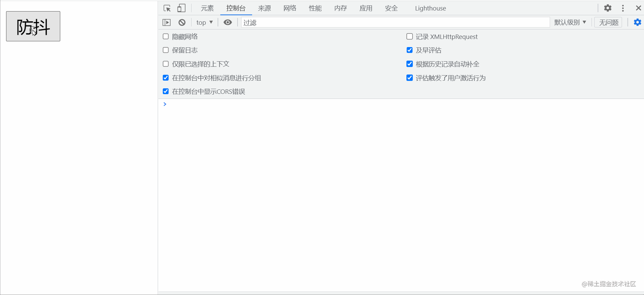Enable the 隐藏网络 checkbox
This screenshot has width=644, height=295.
166,37
